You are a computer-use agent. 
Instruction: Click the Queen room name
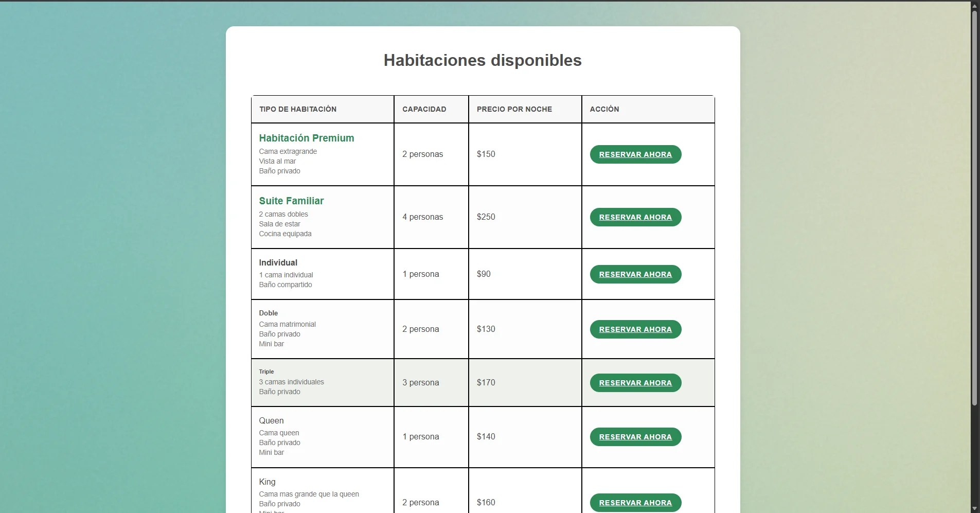271,420
